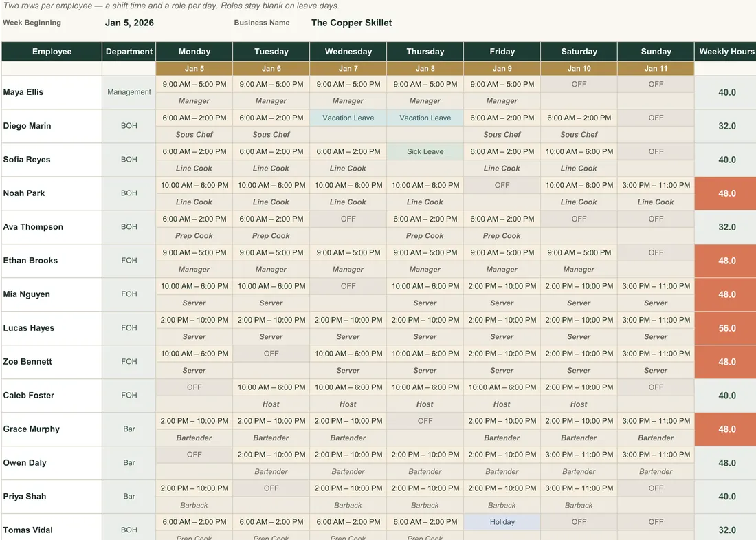Click Owen Daly's Monday OFF cell

[194, 455]
